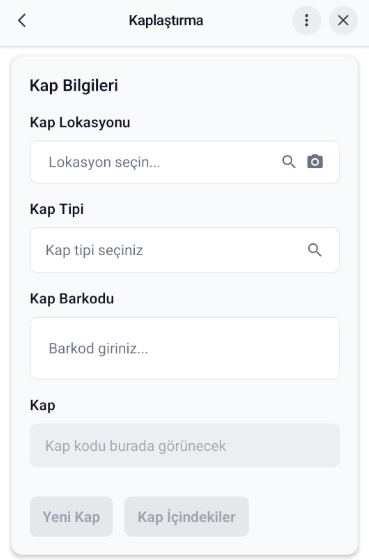Click the 'Barkod giriniz...' input box
This screenshot has height=560, width=369.
pos(185,348)
